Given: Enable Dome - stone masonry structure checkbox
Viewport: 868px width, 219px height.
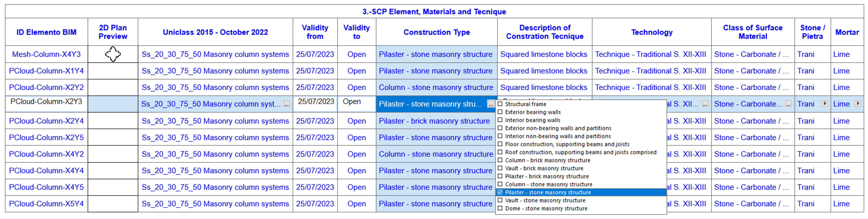Looking at the screenshot, I should [500, 208].
